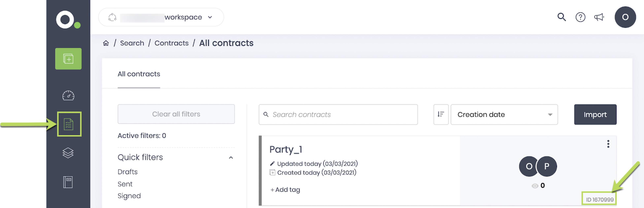Click Clear all filters
The image size is (644, 208).
(176, 114)
